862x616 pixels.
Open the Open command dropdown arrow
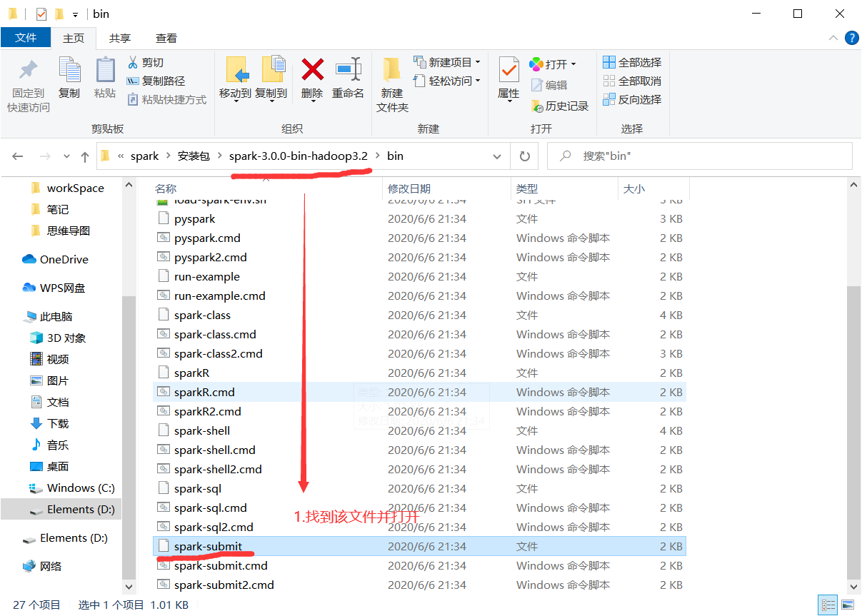click(573, 64)
